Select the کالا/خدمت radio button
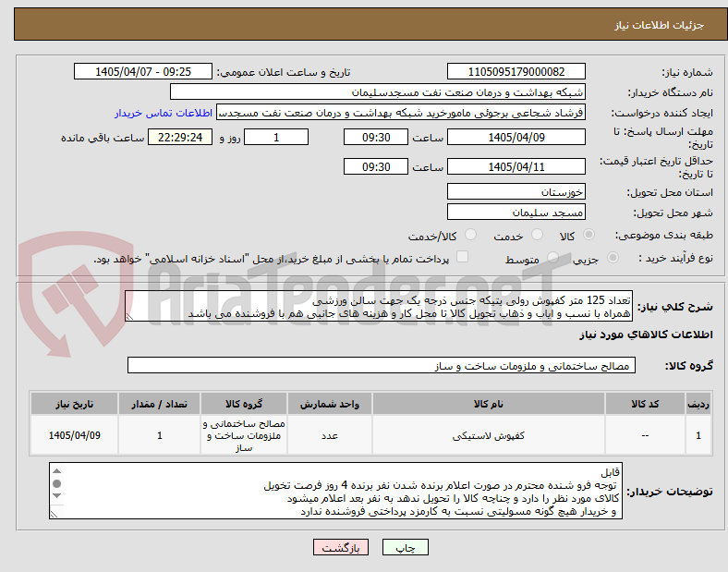The height and width of the screenshot is (572, 728). pos(471,235)
